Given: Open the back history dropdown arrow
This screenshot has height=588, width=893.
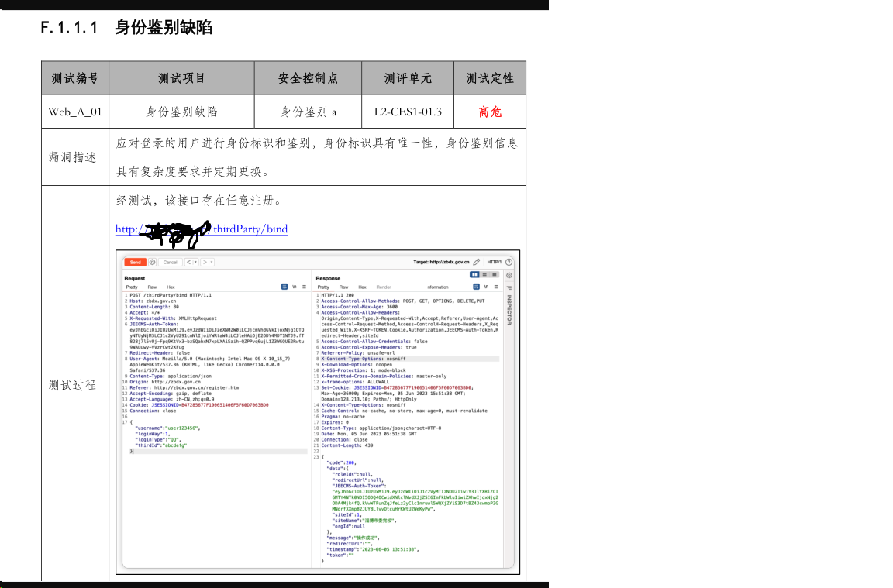Looking at the screenshot, I should pos(195,262).
